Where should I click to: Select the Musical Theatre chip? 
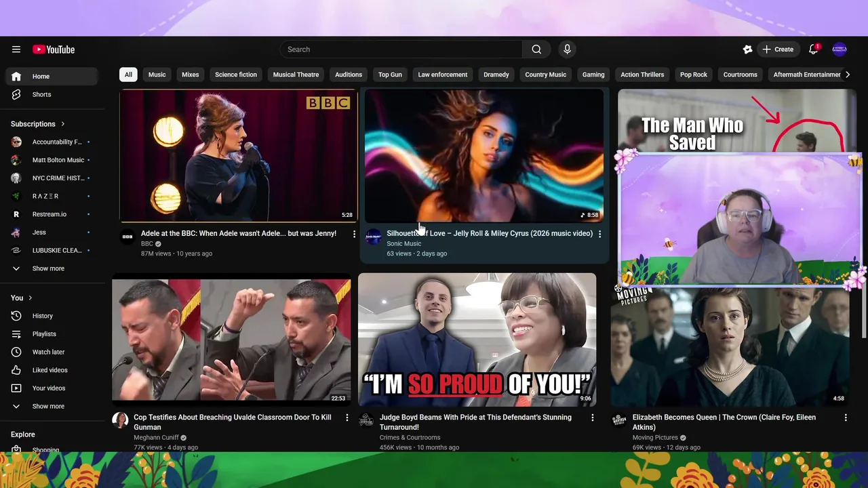296,75
